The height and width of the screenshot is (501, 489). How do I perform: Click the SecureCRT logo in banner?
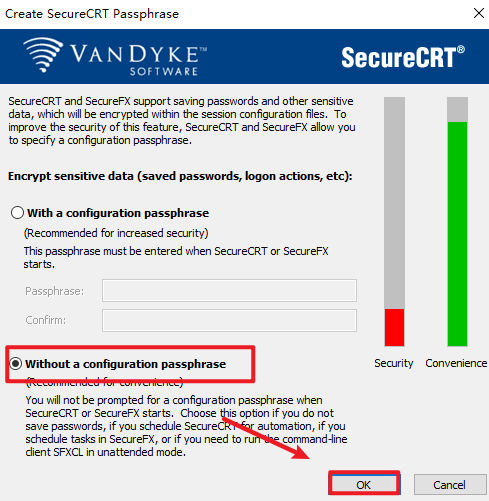(x=403, y=57)
